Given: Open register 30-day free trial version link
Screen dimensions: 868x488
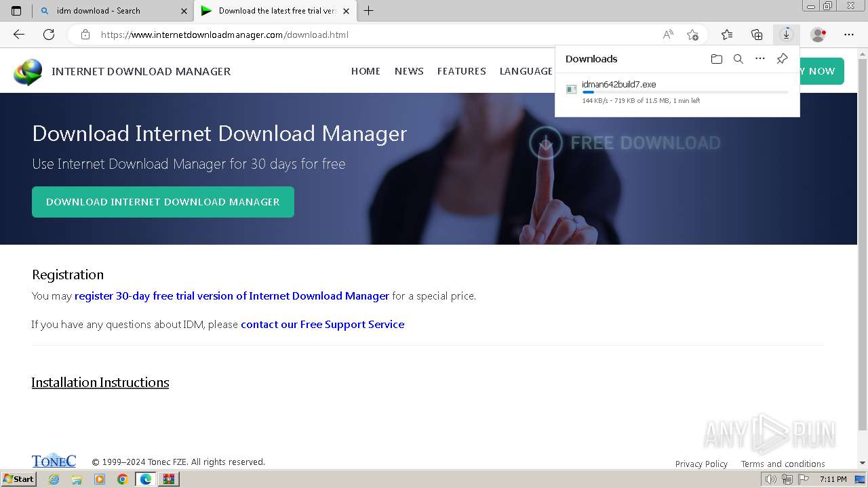Looking at the screenshot, I should point(232,296).
